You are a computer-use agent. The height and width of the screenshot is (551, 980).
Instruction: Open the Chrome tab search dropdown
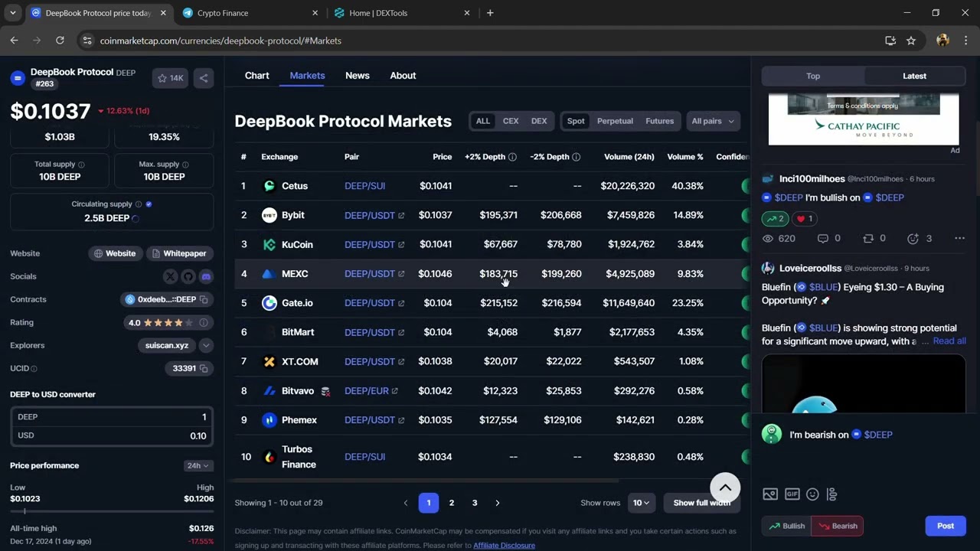(13, 13)
